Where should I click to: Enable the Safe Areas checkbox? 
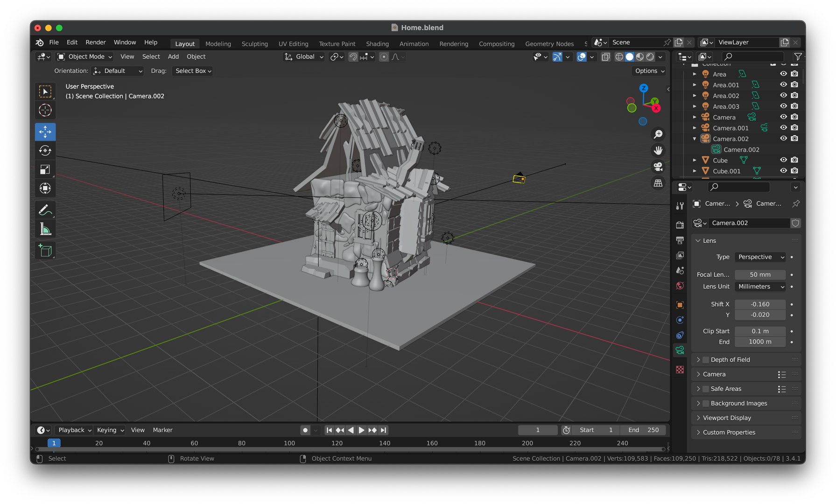[706, 389]
